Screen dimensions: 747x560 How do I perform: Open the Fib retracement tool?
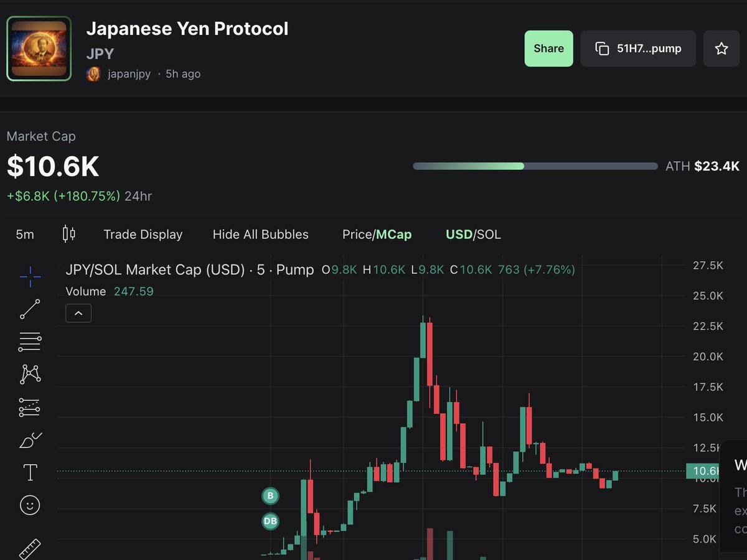pos(29,341)
